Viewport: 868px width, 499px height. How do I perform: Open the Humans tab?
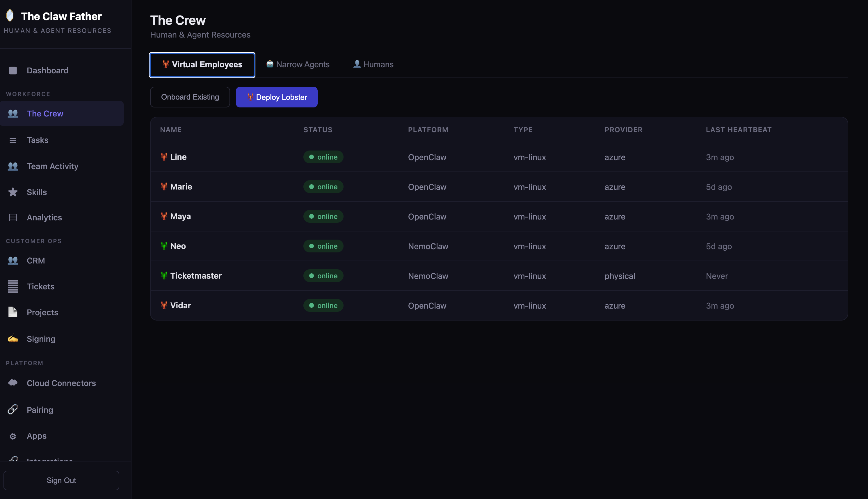coord(373,64)
